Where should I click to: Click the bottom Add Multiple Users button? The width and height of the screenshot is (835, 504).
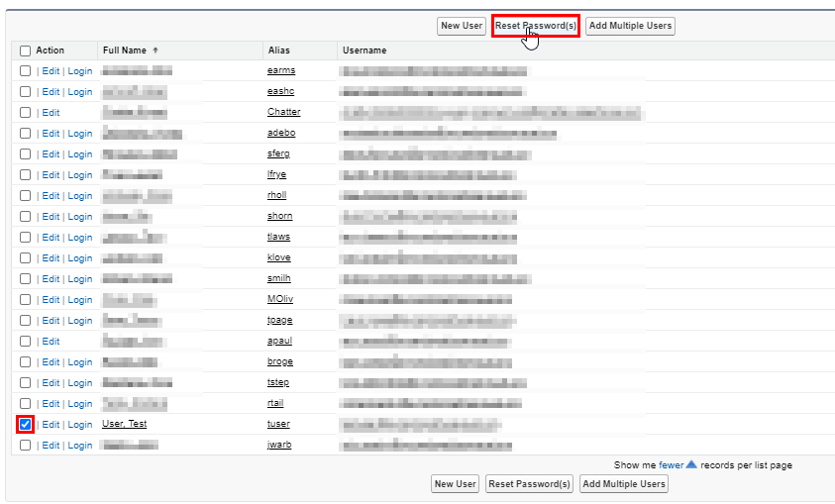point(624,484)
